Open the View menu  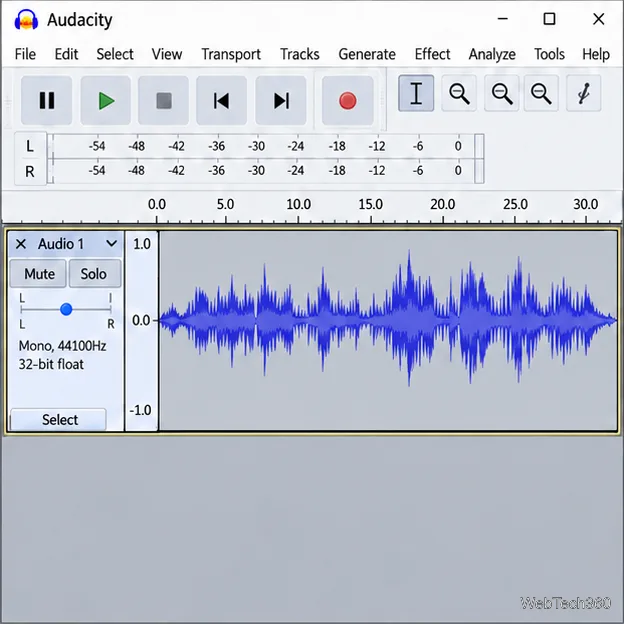pyautogui.click(x=167, y=54)
